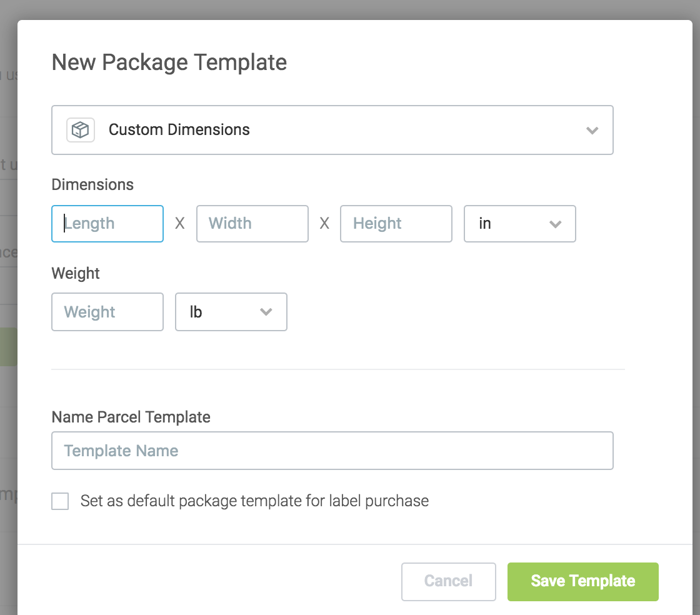Click the Weight input field

[107, 312]
